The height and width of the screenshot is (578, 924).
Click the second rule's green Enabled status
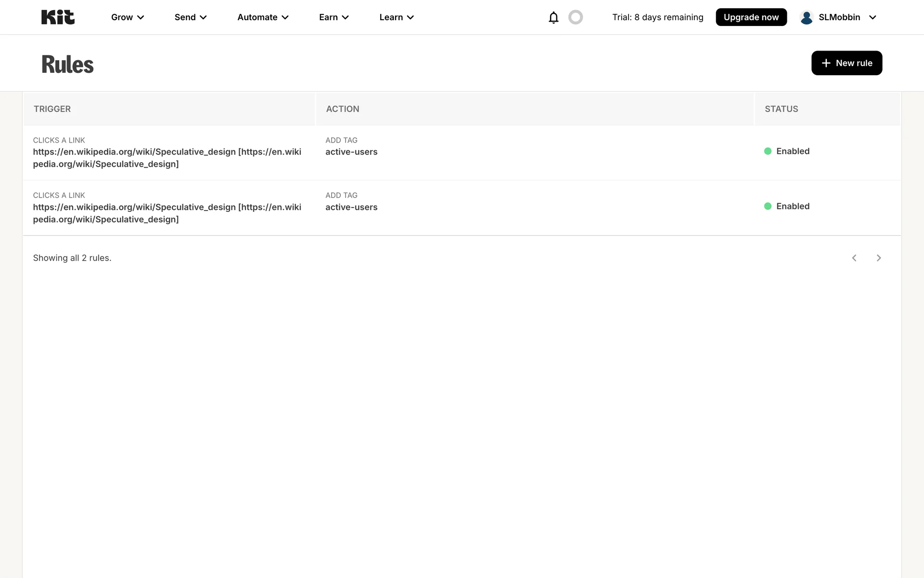[x=787, y=206]
